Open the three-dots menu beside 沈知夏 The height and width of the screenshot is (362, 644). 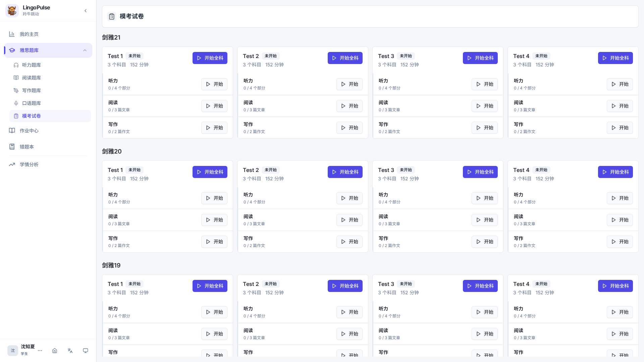pyautogui.click(x=40, y=351)
